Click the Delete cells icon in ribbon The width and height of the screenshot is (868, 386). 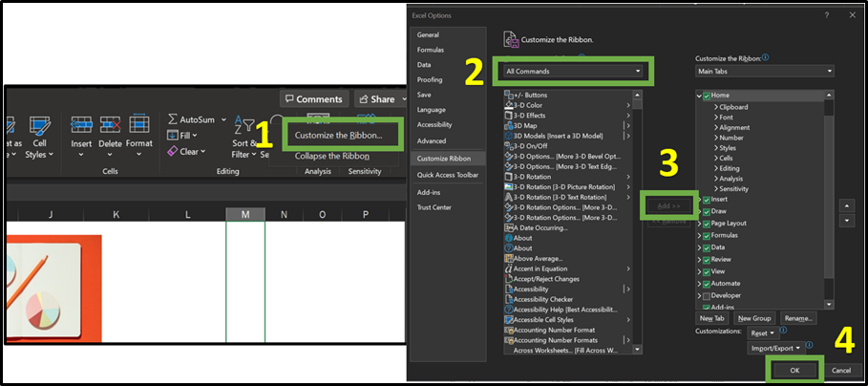click(110, 125)
